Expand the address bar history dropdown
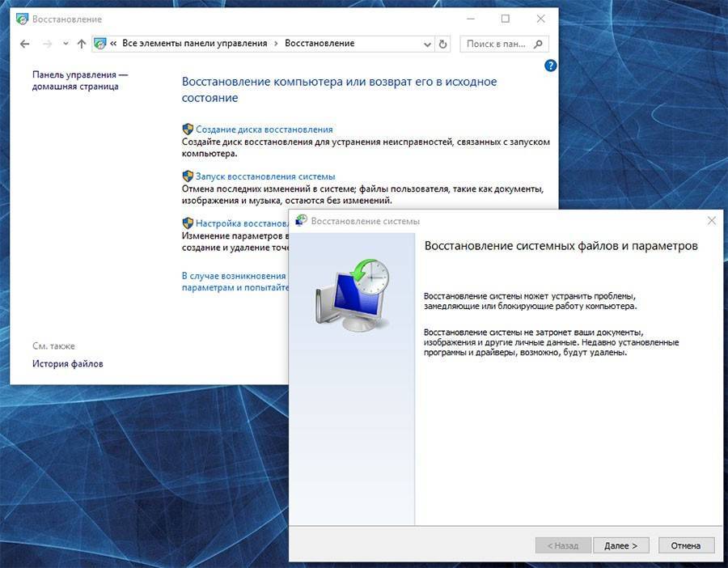 coord(428,44)
